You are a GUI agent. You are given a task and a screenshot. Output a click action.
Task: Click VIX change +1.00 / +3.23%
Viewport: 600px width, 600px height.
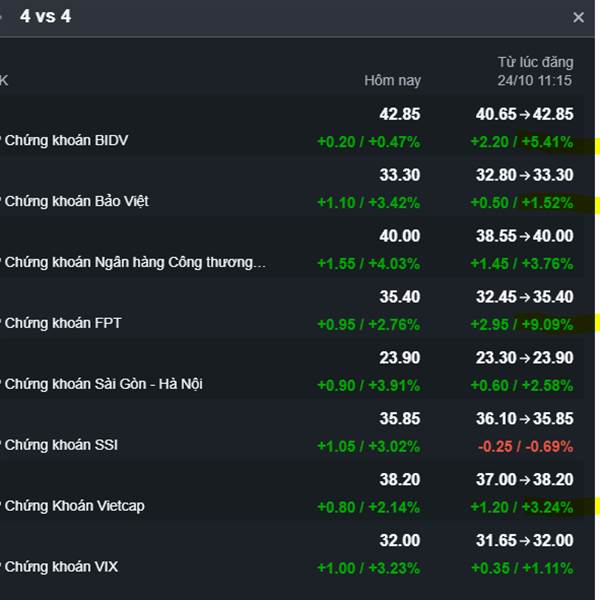pyautogui.click(x=369, y=568)
